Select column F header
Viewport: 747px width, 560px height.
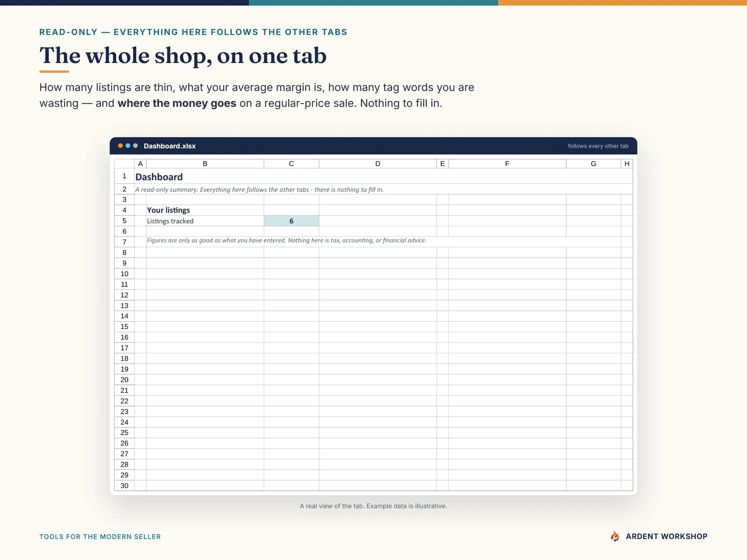click(x=507, y=164)
